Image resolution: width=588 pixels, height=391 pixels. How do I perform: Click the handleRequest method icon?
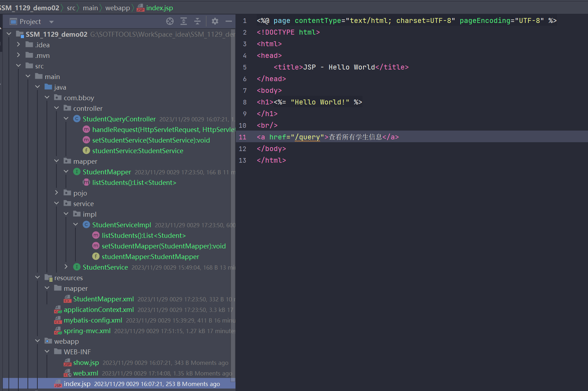click(86, 129)
